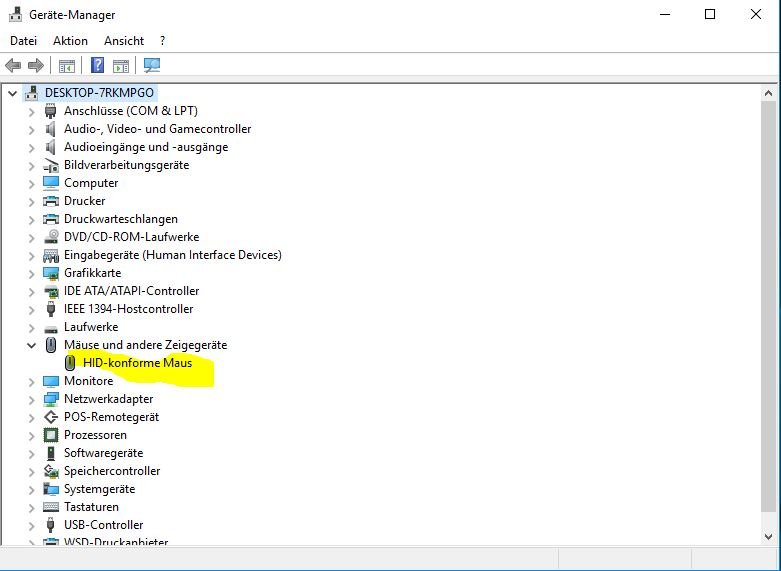Toggle the console tree pane toolbar icon
This screenshot has width=781, height=571.
[x=67, y=65]
